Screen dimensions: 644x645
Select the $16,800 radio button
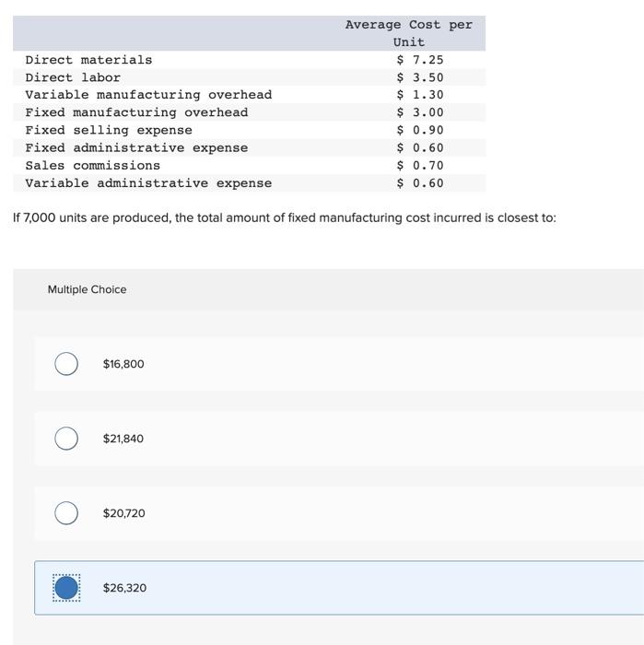click(66, 364)
